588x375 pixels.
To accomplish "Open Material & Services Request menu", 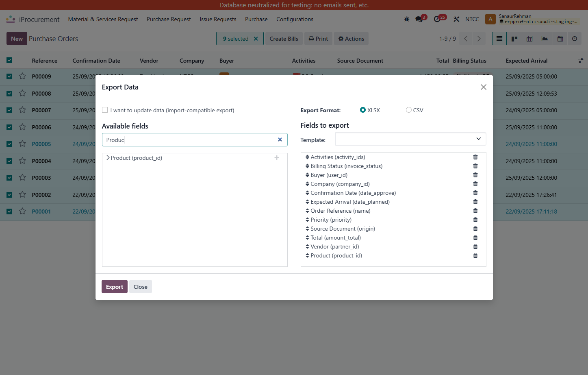I will pos(103,19).
